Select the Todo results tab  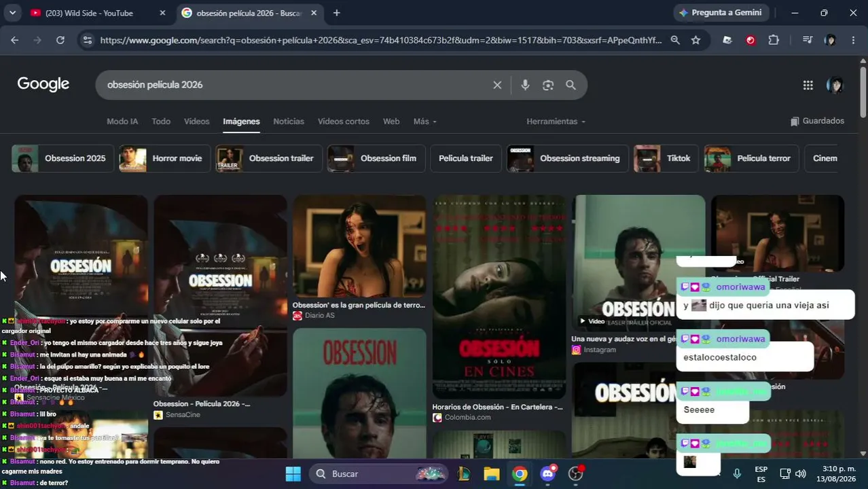tap(161, 122)
